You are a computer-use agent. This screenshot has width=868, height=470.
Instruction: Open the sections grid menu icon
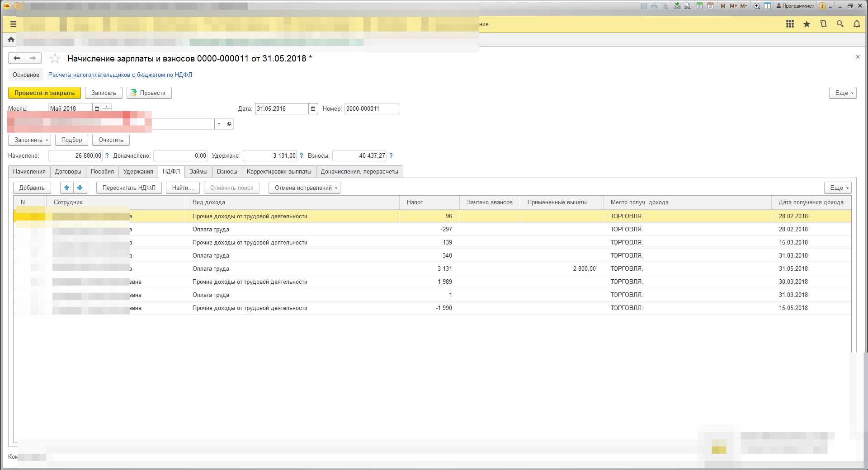pyautogui.click(x=790, y=24)
